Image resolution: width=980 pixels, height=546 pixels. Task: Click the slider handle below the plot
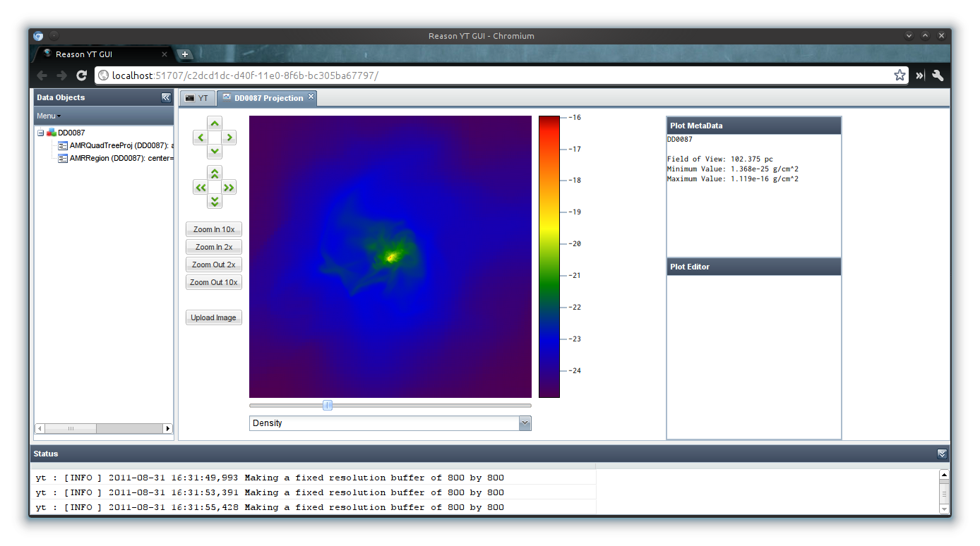(328, 405)
